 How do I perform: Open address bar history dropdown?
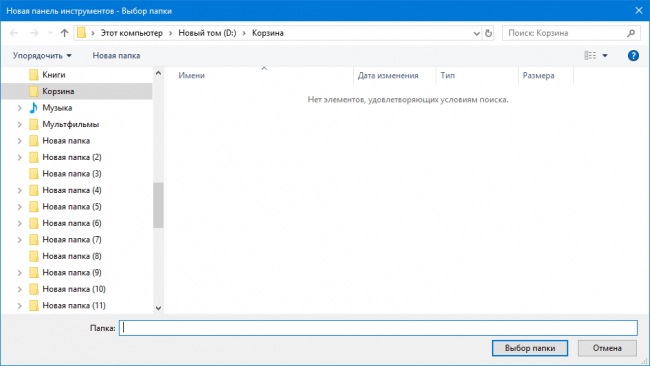coord(476,33)
